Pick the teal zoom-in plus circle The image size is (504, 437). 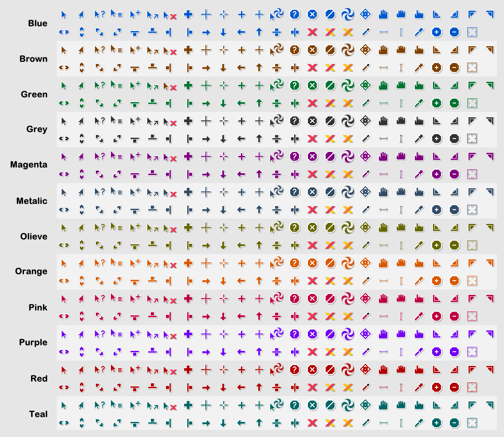[x=437, y=423]
